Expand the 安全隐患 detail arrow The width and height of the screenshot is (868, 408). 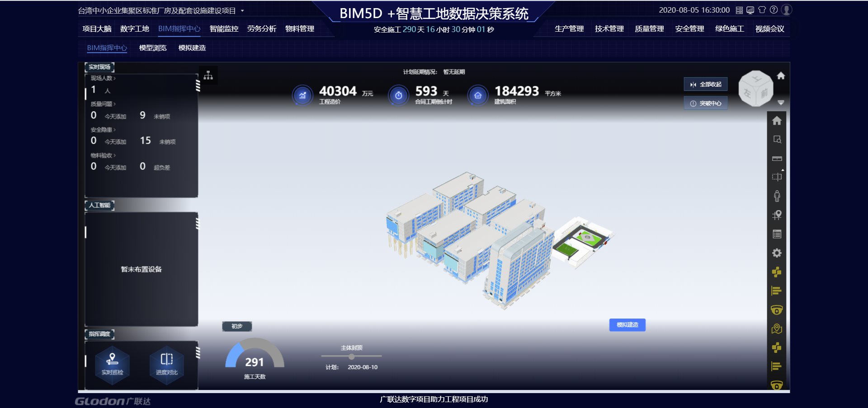114,130
